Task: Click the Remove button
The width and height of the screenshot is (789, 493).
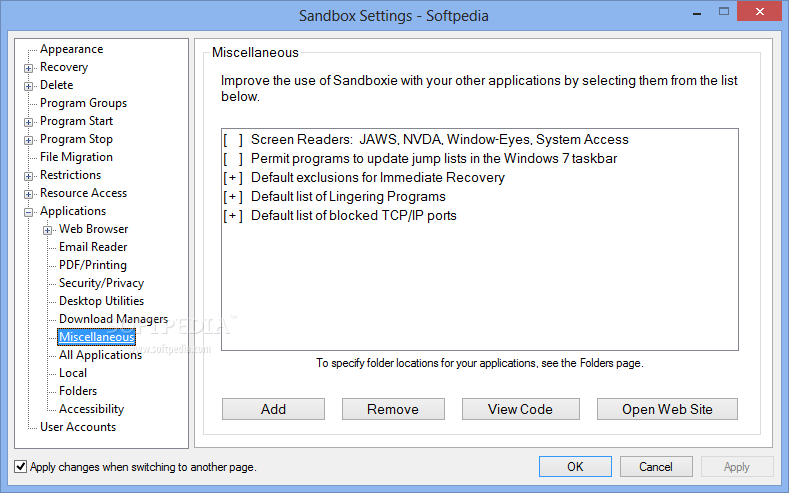Action: pyautogui.click(x=393, y=409)
